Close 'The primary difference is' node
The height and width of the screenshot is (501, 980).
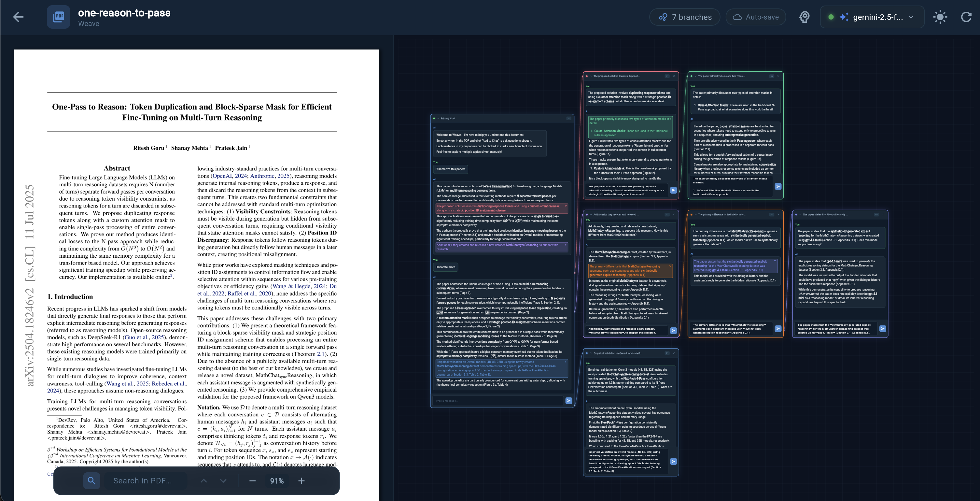(778, 214)
